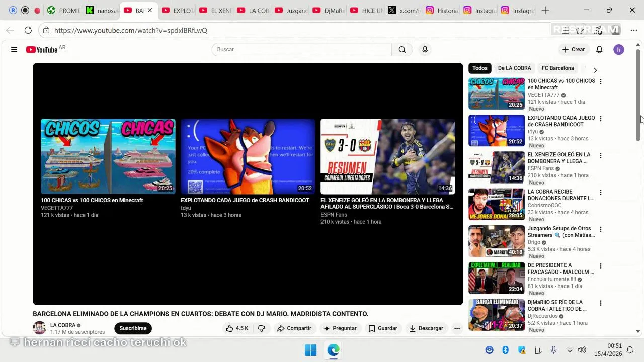View site information padlock icon
This screenshot has height=362, width=644.
pyautogui.click(x=46, y=30)
